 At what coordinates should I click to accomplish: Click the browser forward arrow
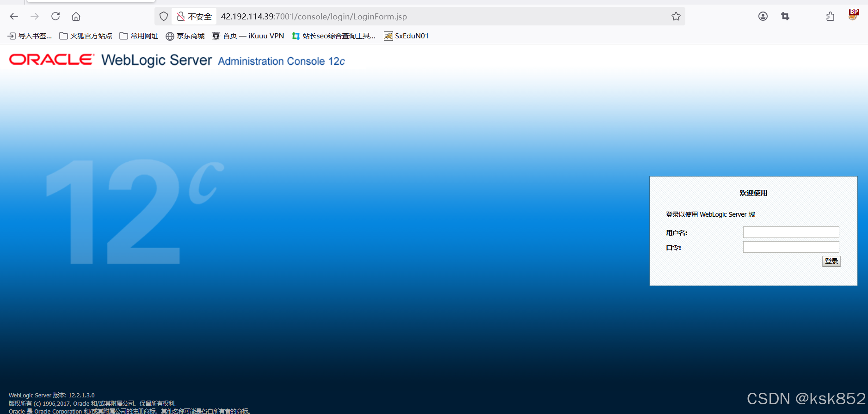(35, 16)
